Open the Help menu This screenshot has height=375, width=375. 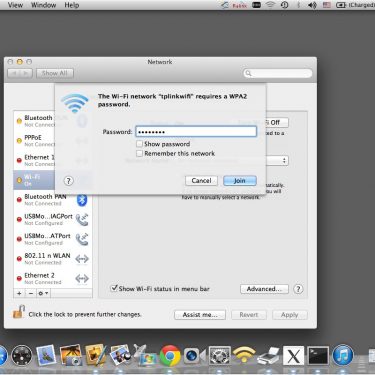click(x=72, y=5)
